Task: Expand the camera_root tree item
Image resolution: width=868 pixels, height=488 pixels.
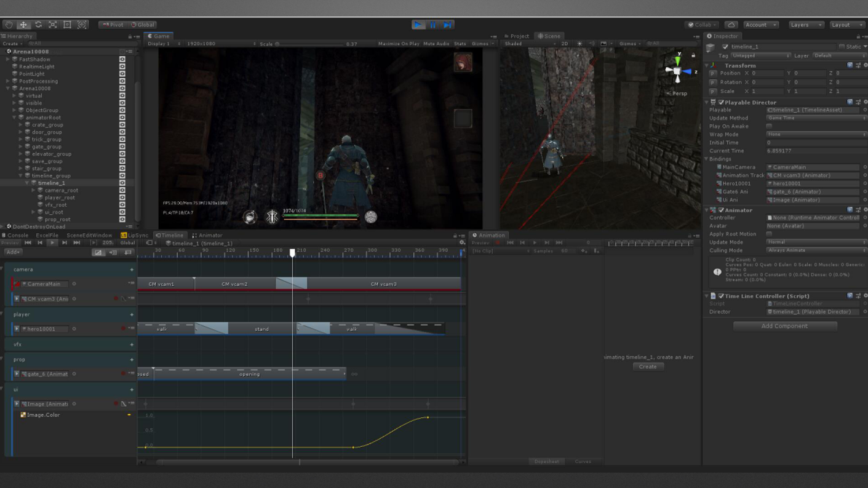Action: tap(34, 190)
